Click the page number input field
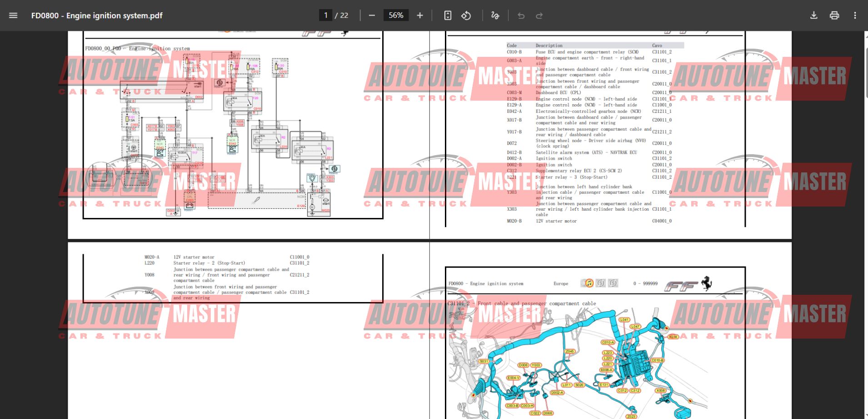 coord(325,15)
